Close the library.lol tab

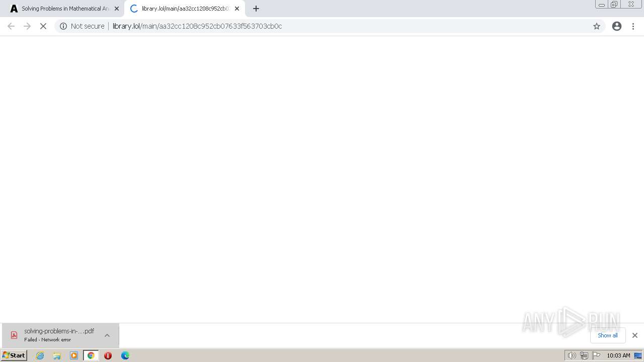237,9
